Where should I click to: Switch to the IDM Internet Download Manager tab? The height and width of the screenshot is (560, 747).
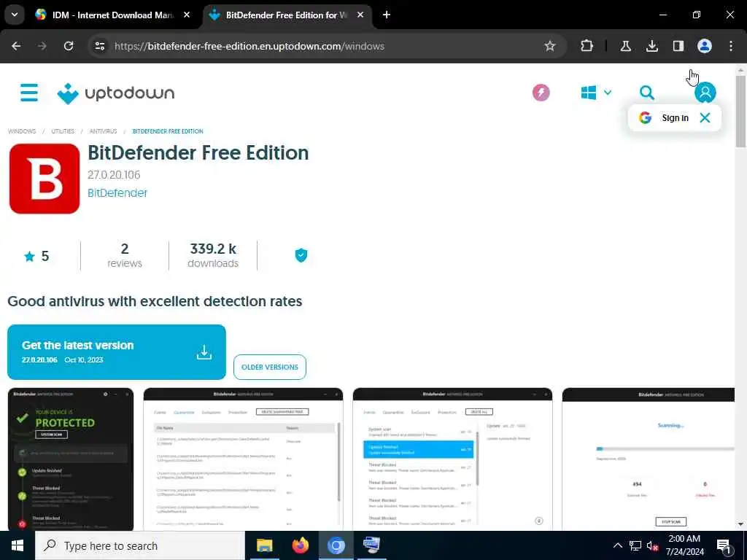click(112, 15)
